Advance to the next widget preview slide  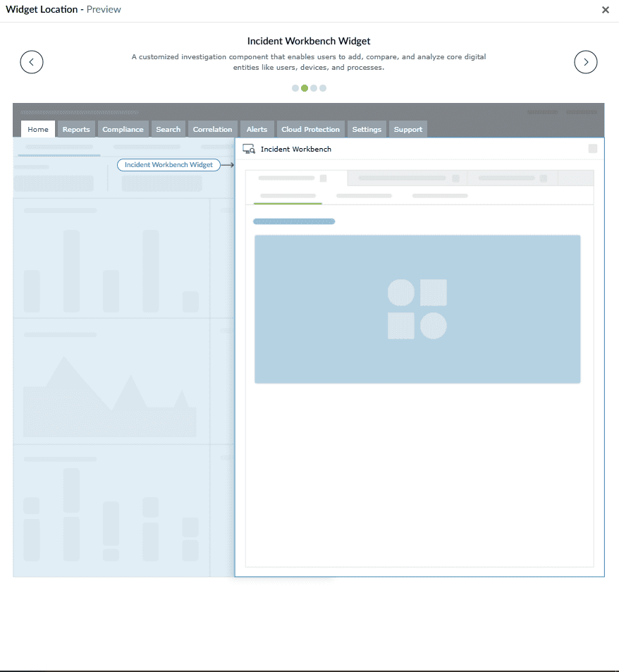click(x=586, y=62)
